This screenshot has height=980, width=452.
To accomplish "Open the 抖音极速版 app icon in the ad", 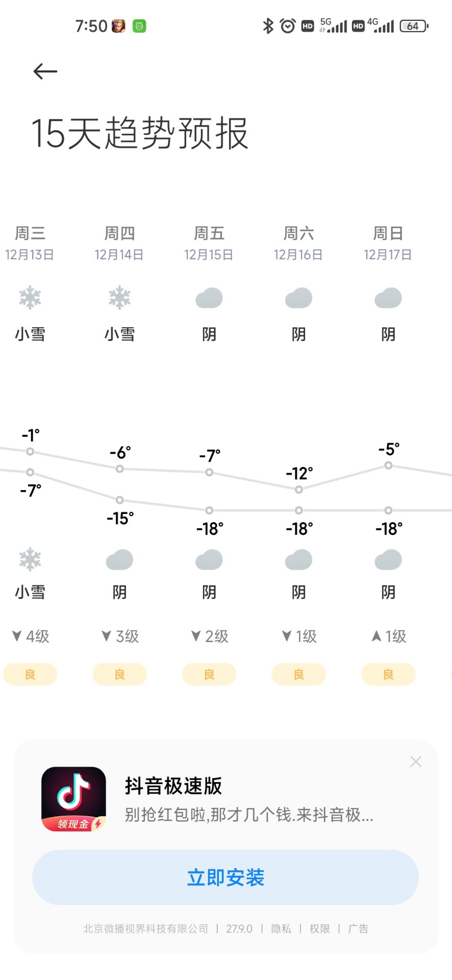I will (x=74, y=799).
